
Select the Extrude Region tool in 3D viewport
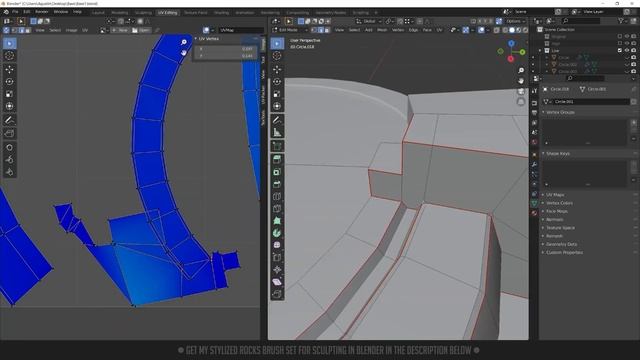277,160
